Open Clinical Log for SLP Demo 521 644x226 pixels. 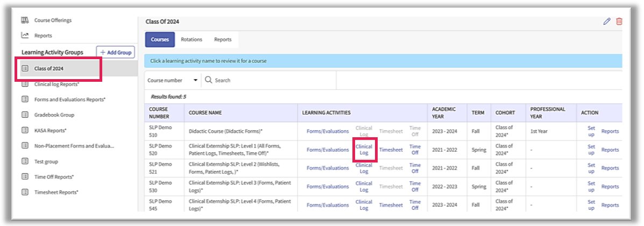point(364,168)
